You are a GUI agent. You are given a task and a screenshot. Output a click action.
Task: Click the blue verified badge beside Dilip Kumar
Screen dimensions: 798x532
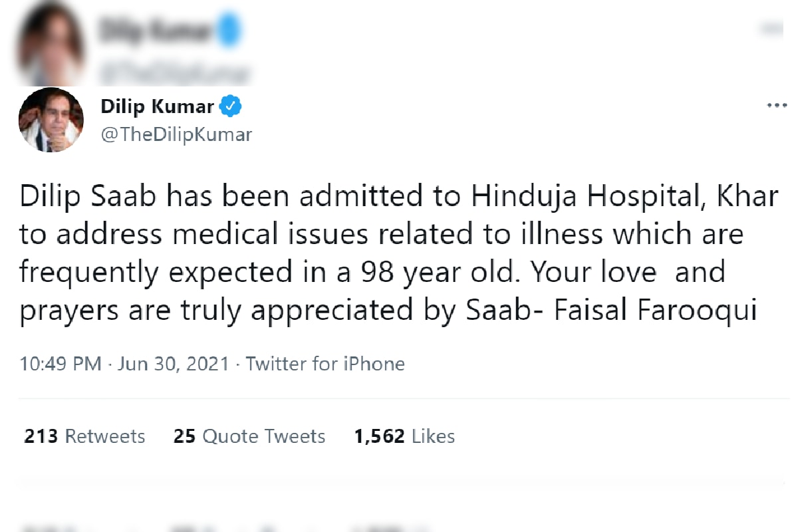tap(231, 106)
